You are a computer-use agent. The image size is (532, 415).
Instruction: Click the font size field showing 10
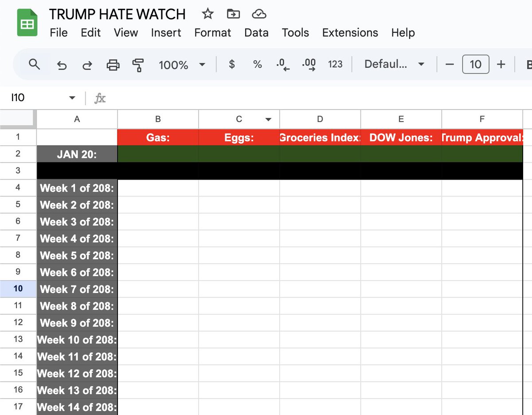pos(475,65)
